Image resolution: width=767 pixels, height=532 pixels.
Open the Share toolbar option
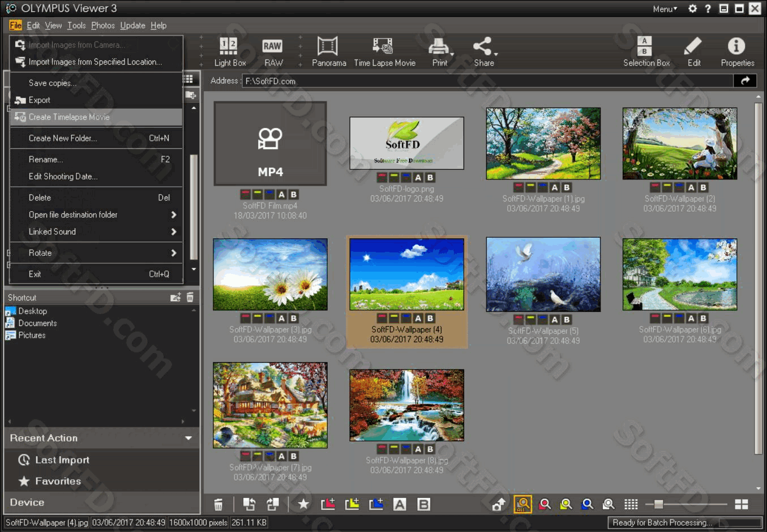click(x=483, y=52)
